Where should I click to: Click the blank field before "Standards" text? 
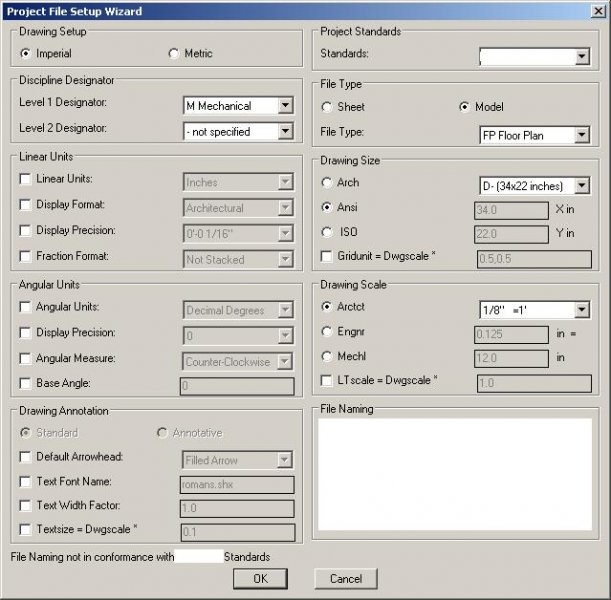point(199,556)
